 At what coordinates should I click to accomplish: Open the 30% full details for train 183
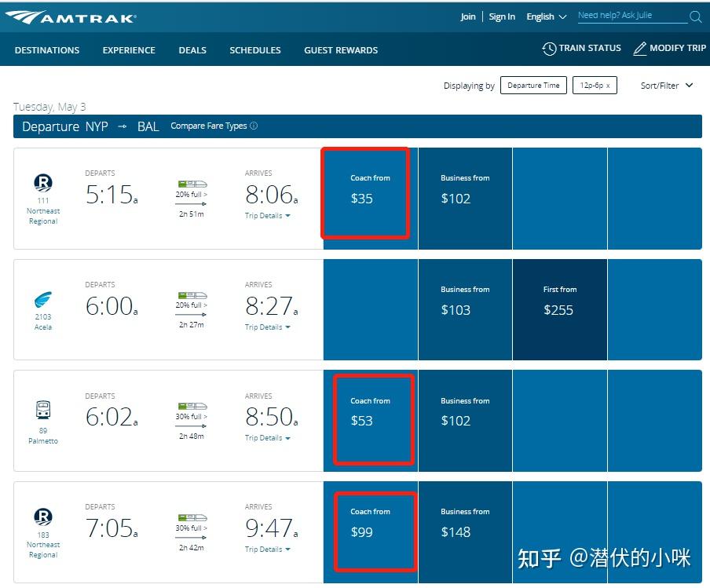[x=191, y=528]
